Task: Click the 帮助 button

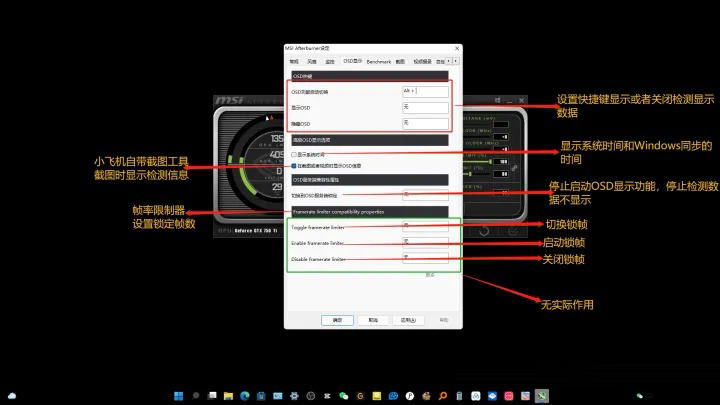Action: (x=444, y=320)
